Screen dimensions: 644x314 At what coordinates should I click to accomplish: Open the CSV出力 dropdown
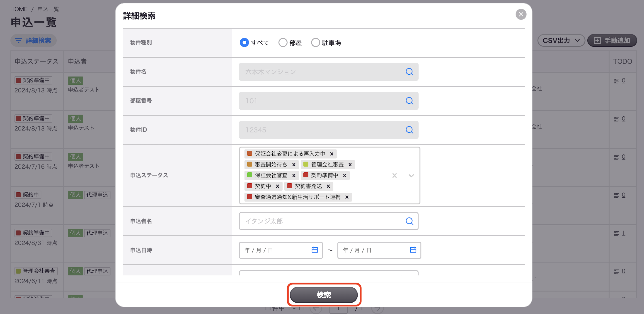(x=561, y=41)
